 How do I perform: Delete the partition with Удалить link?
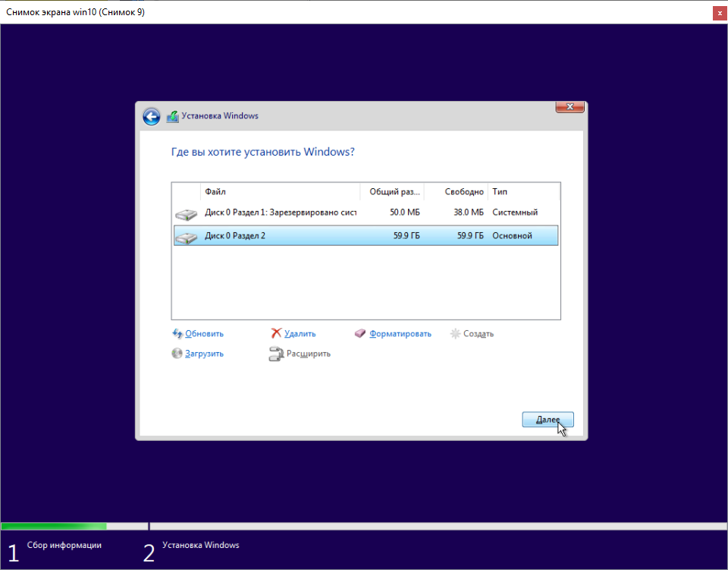coord(300,333)
